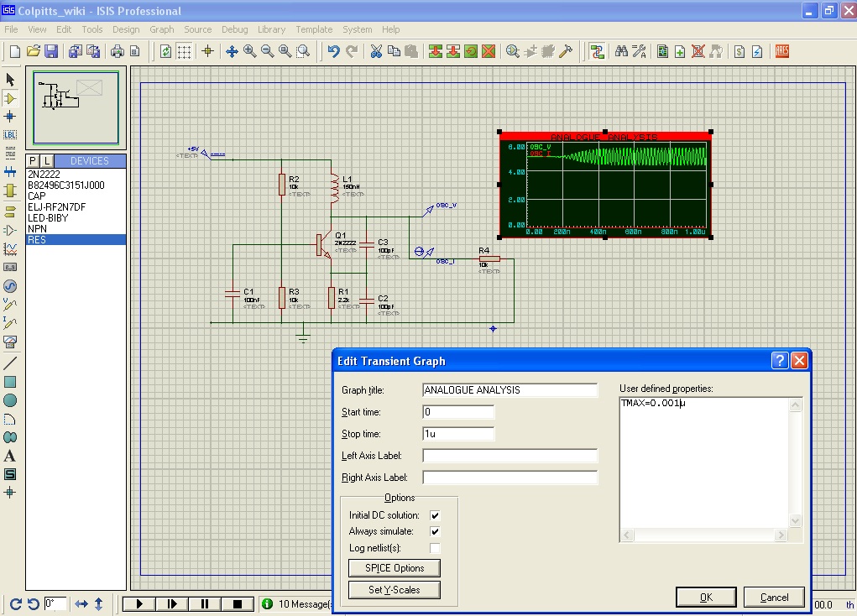Enable the Log netlist(s) checkbox
Screen dimensions: 857x616
[x=435, y=548]
